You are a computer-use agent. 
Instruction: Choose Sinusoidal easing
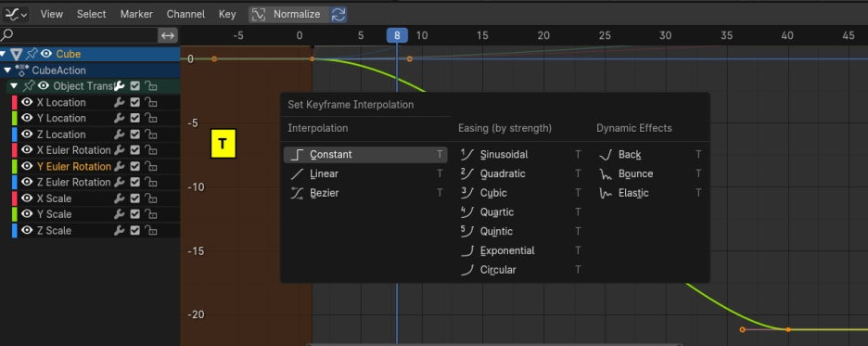[x=520, y=155]
